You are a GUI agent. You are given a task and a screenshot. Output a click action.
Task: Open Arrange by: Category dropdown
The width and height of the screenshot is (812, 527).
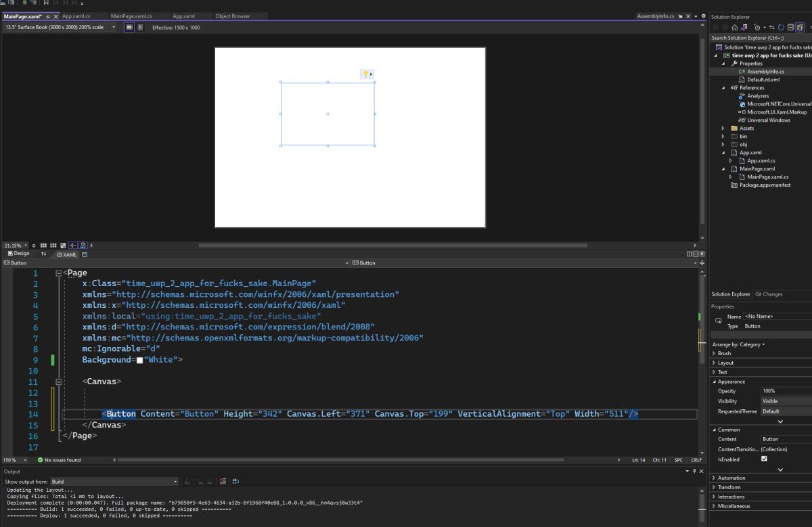[738, 344]
